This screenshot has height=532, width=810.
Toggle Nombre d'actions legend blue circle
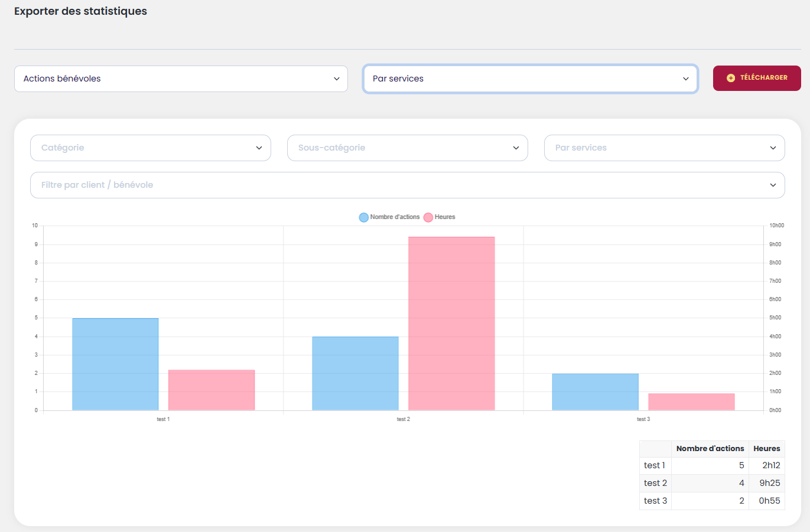click(364, 217)
